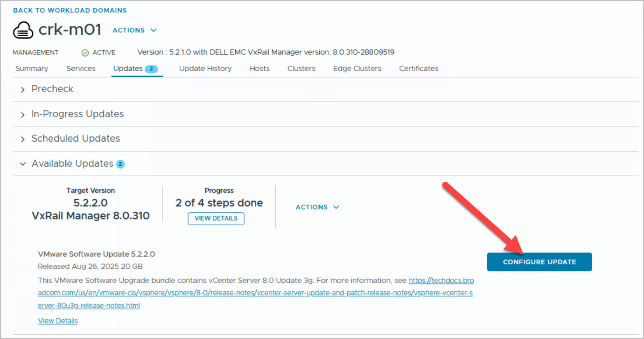Open the Clusters tab

[x=301, y=69]
